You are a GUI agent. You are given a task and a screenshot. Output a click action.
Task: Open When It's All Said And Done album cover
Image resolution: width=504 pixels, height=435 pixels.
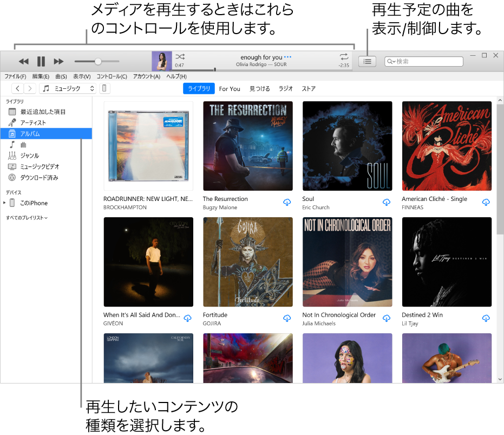click(148, 262)
